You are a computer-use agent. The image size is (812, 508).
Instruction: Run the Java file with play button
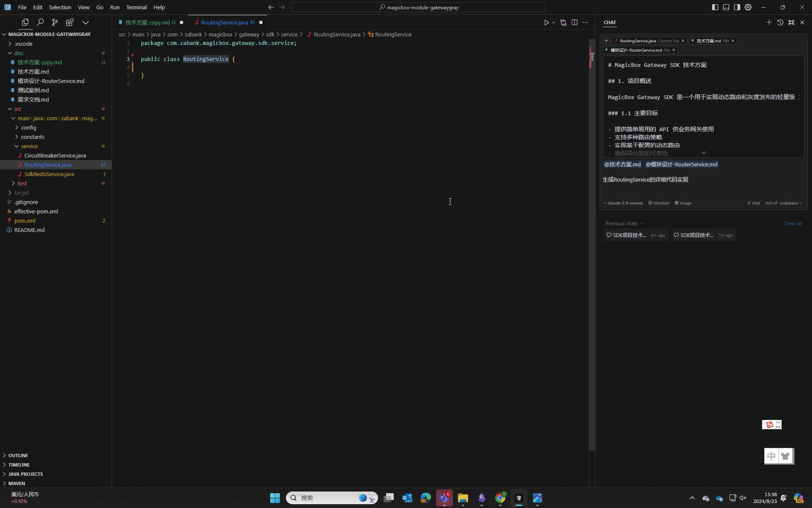point(546,22)
